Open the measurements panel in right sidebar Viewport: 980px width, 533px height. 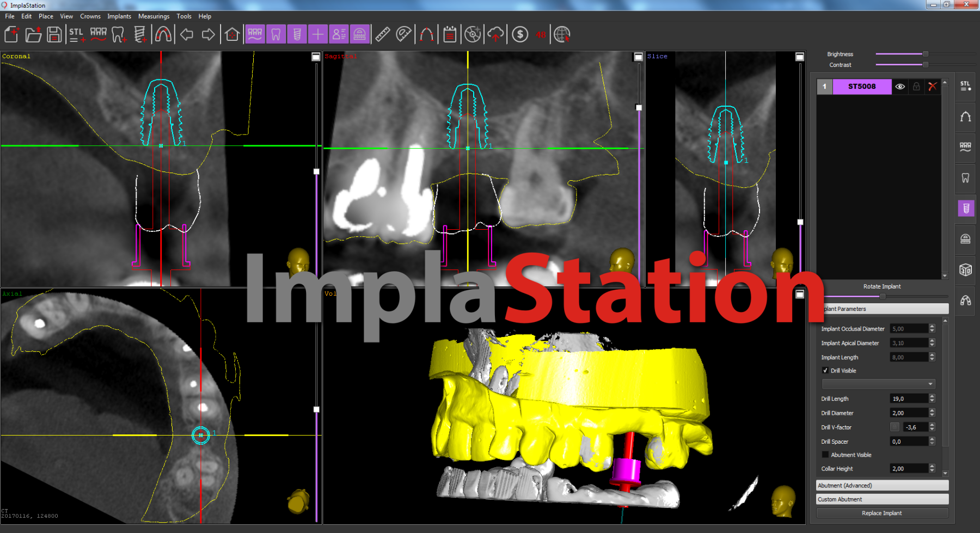tap(965, 239)
